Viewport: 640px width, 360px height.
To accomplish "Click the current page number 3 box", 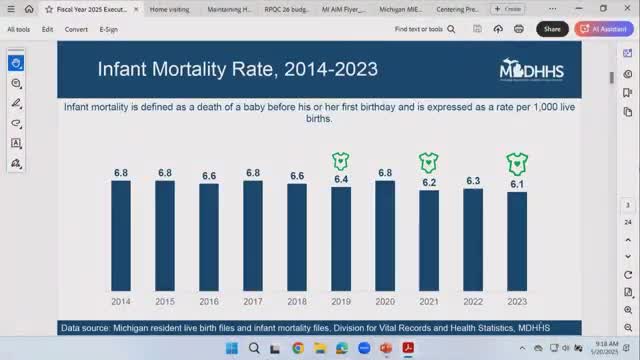I will tap(628, 205).
